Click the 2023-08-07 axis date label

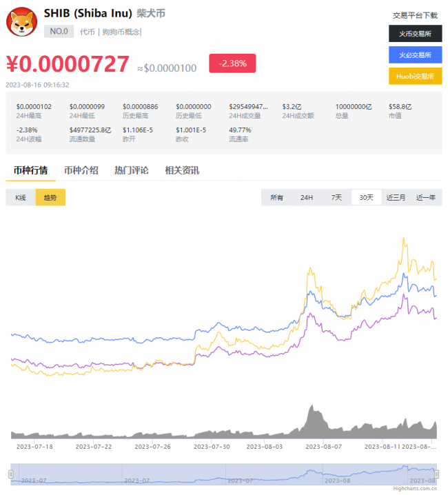tap(324, 447)
